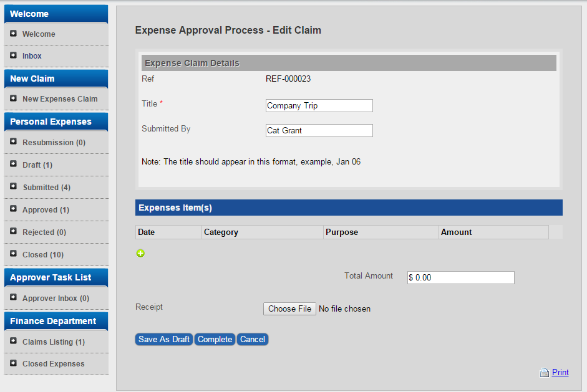Viewport: 587px width, 392px height.
Task: Cancel editing the claim
Action: (x=253, y=339)
